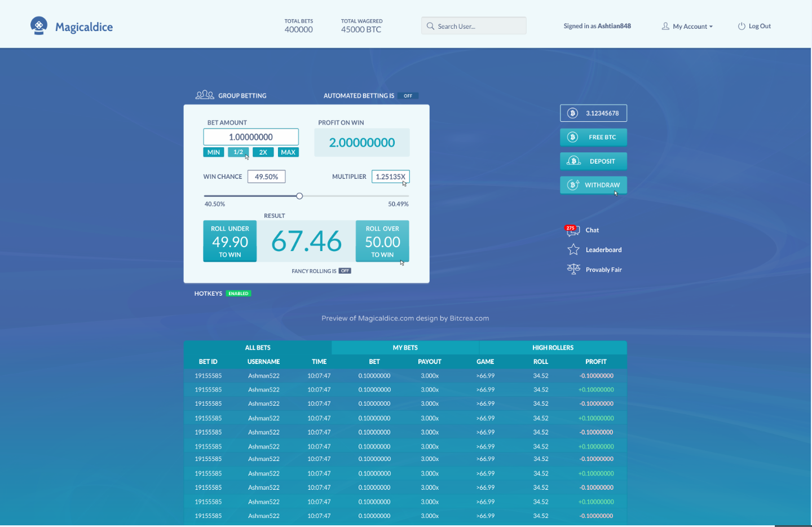Click the USERNAME column header
The height and width of the screenshot is (527, 812).
point(263,362)
